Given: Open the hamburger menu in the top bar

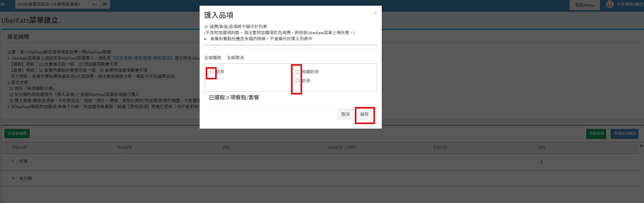Looking at the screenshot, I should [x=3, y=5].
